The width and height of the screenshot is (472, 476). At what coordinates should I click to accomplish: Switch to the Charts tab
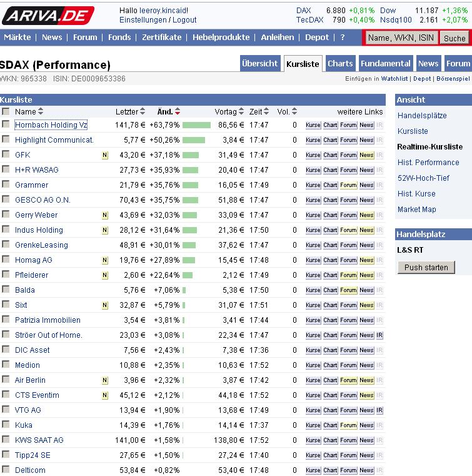click(340, 63)
